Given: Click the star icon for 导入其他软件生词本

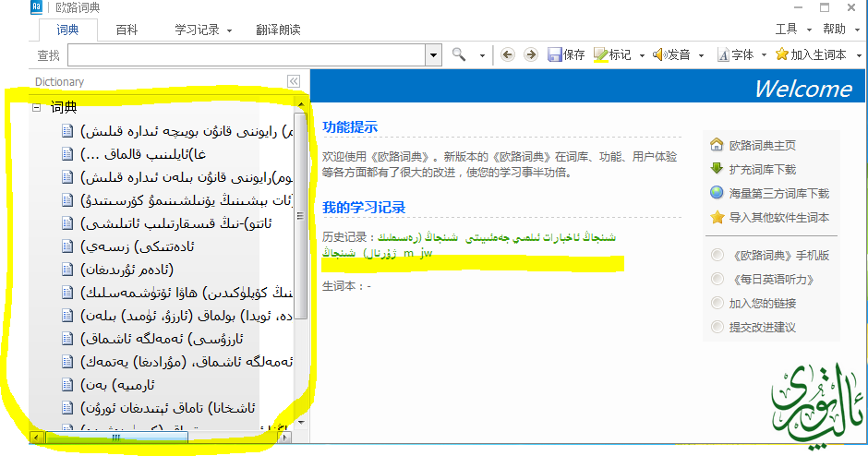Looking at the screenshot, I should [717, 217].
